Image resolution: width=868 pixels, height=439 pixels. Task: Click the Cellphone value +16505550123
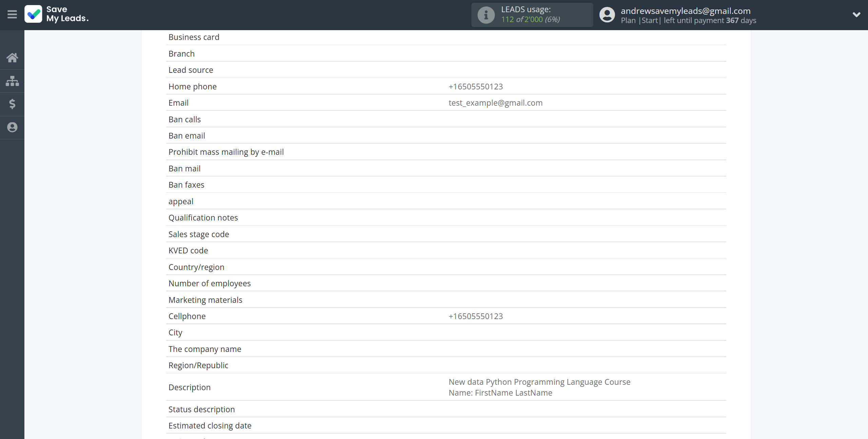click(x=476, y=316)
